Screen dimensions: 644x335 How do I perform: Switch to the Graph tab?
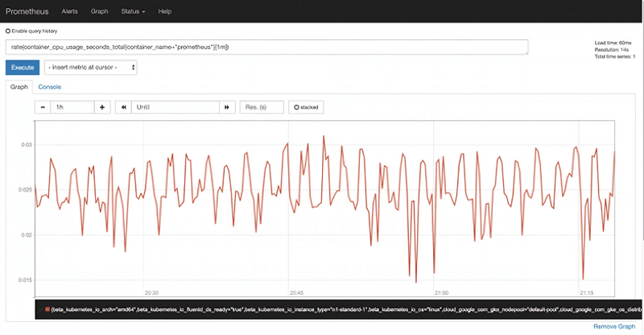tap(19, 87)
